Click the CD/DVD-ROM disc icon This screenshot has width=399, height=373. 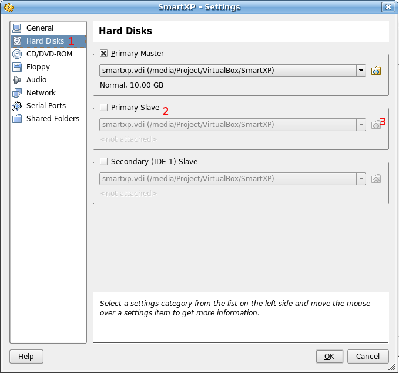17,54
